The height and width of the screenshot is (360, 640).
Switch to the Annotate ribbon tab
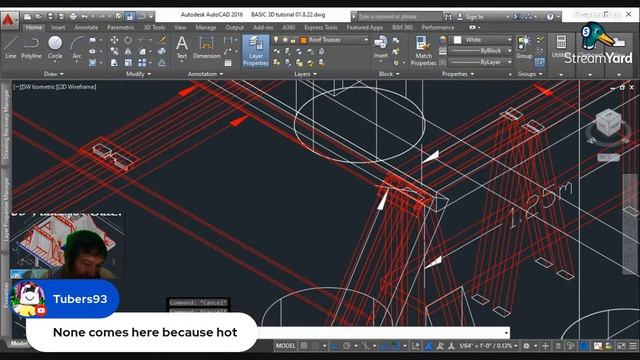pos(86,27)
